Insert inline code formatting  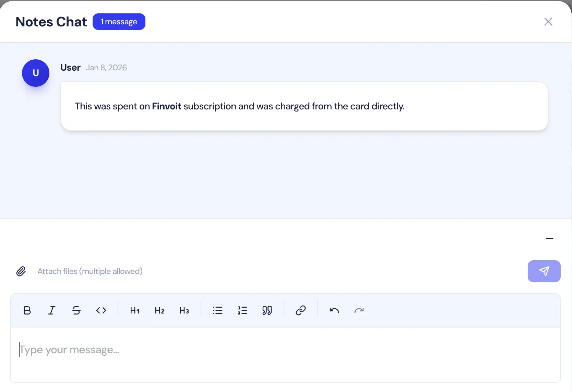point(101,310)
